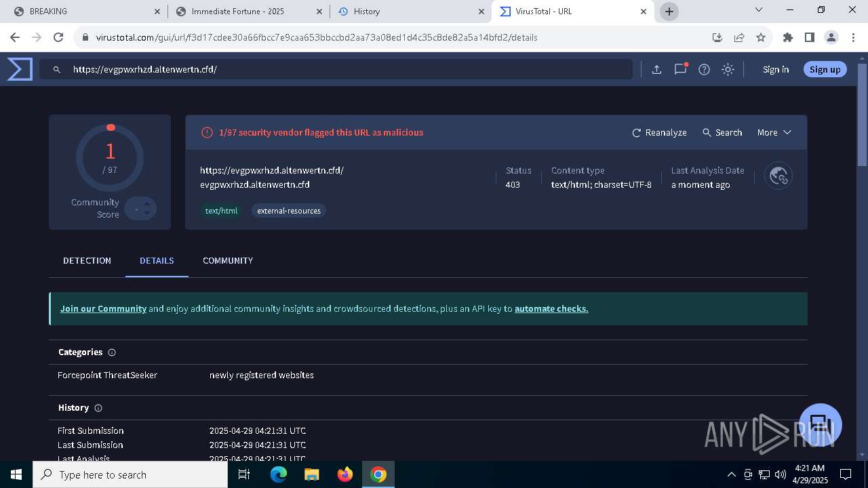Open a new browser tab

(669, 12)
